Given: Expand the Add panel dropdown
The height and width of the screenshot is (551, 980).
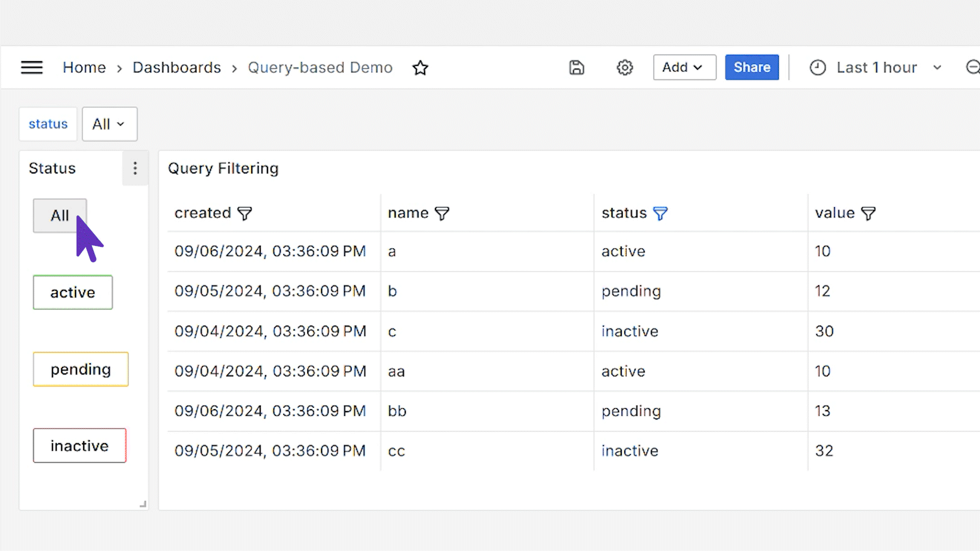Looking at the screenshot, I should (x=683, y=67).
